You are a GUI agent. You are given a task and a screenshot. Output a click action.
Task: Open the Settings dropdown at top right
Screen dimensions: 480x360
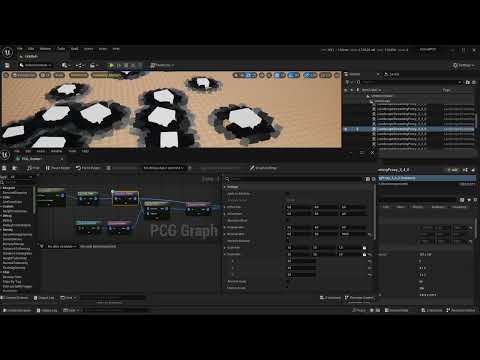point(464,65)
